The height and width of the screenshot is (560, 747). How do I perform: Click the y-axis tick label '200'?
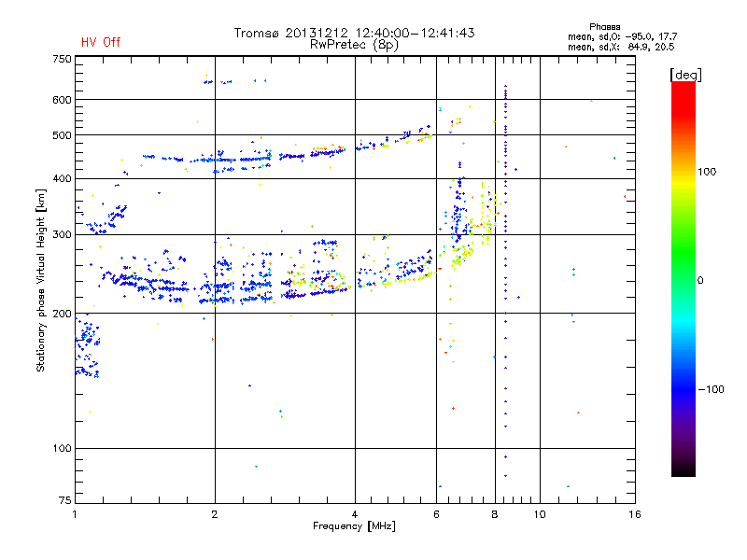[x=62, y=314]
